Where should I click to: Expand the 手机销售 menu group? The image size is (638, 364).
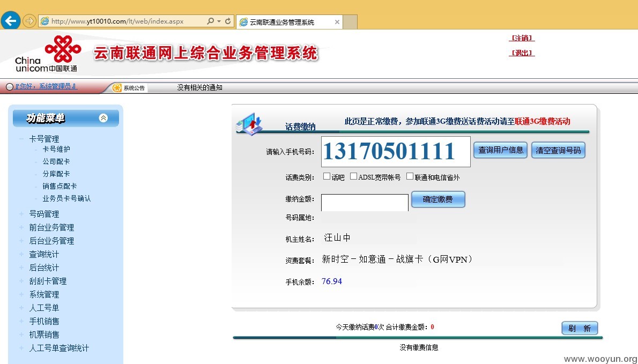pos(44,321)
